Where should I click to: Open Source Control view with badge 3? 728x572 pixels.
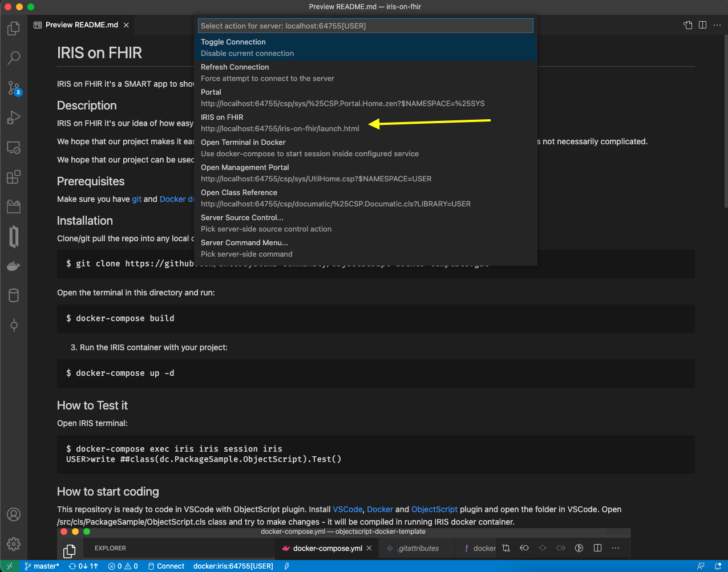[x=14, y=88]
